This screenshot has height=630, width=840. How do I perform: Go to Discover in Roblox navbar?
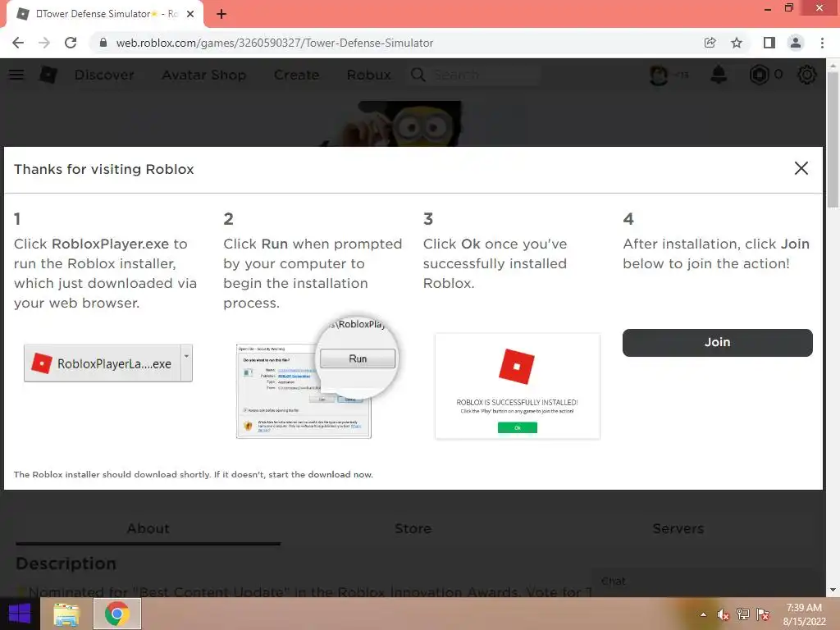coord(104,75)
